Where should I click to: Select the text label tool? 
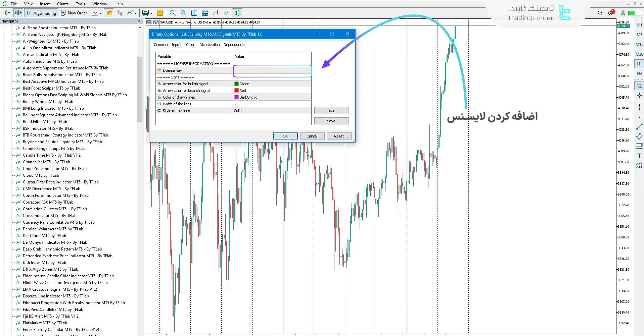pyautogui.click(x=639, y=156)
